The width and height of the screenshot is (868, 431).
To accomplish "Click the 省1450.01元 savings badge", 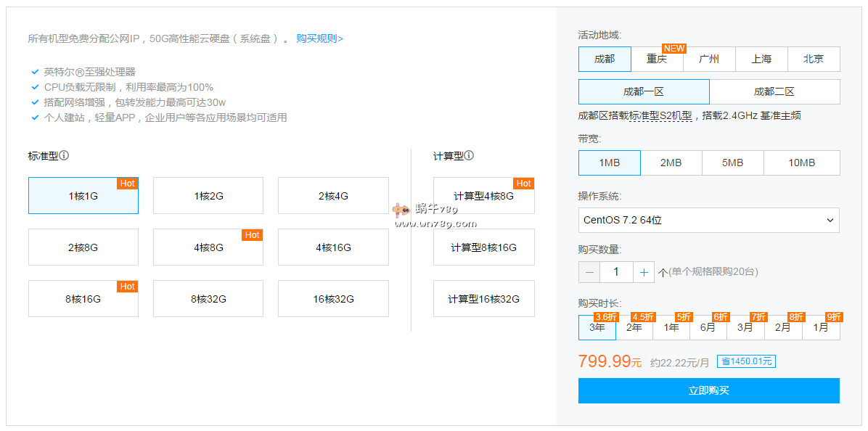I will (x=746, y=361).
